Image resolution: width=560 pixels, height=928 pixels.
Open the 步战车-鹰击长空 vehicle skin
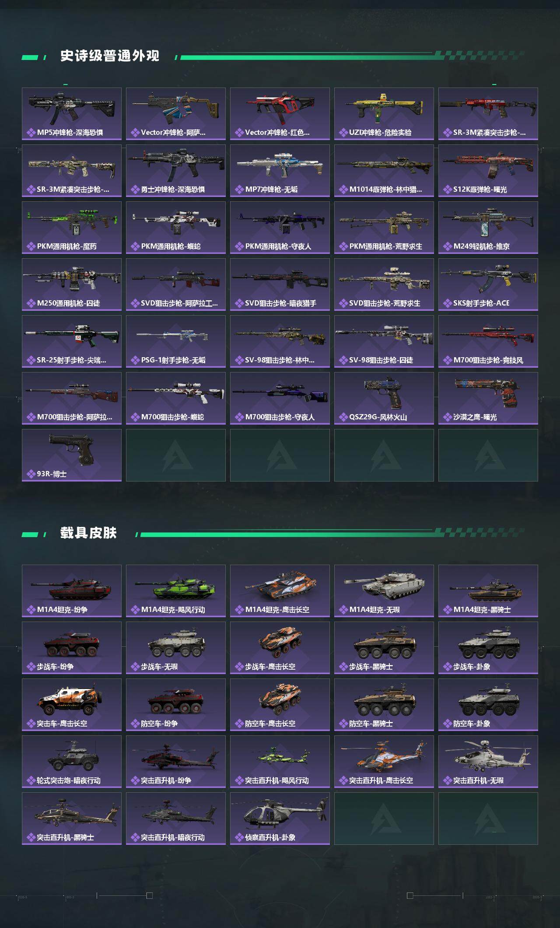[280, 648]
